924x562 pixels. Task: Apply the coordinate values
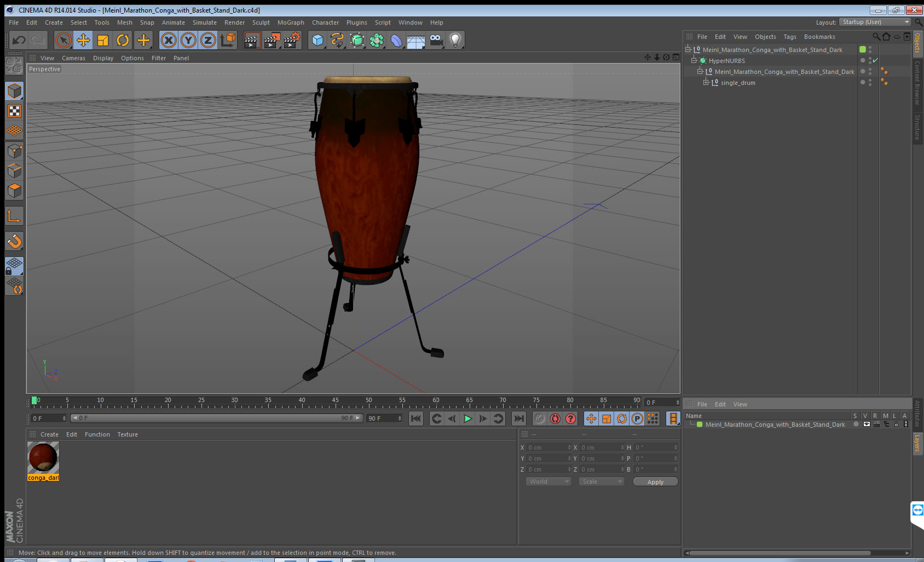[x=655, y=482]
